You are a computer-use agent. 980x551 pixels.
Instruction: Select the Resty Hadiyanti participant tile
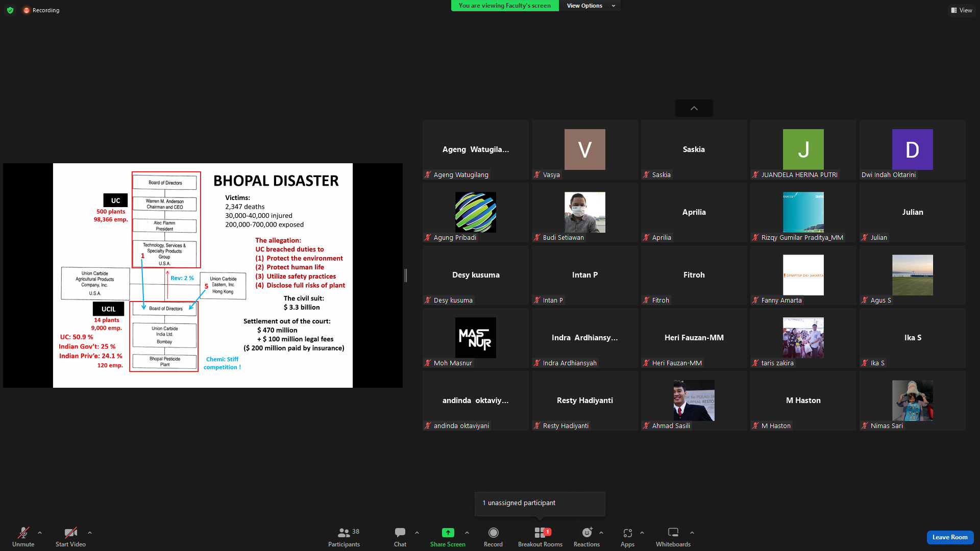pos(585,400)
